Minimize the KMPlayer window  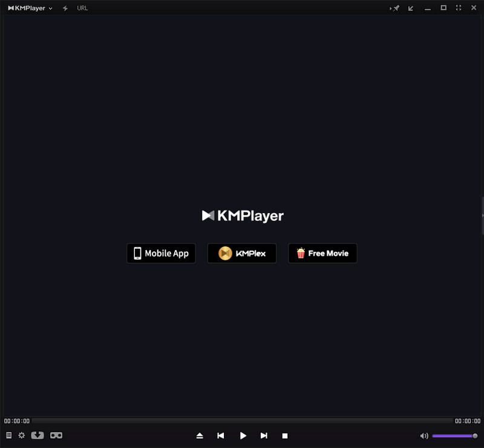point(428,9)
